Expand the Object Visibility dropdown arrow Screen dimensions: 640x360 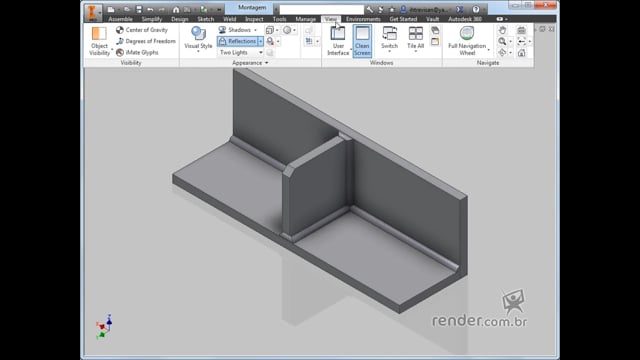click(112, 50)
